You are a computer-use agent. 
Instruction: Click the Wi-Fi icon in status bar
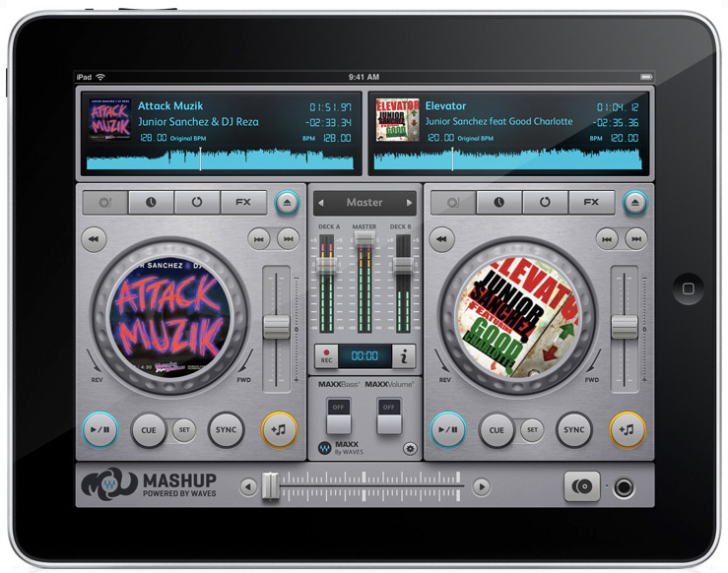point(100,77)
